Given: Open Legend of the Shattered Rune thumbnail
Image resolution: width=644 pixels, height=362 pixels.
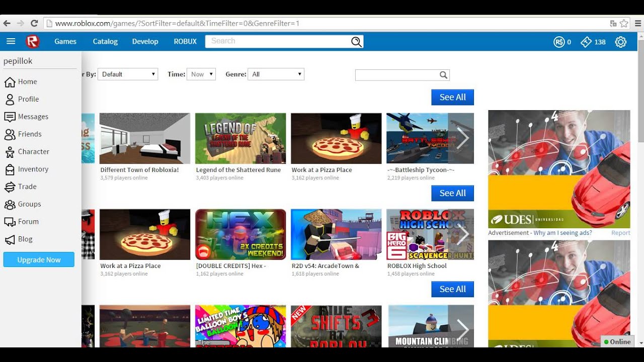Looking at the screenshot, I should tap(240, 138).
